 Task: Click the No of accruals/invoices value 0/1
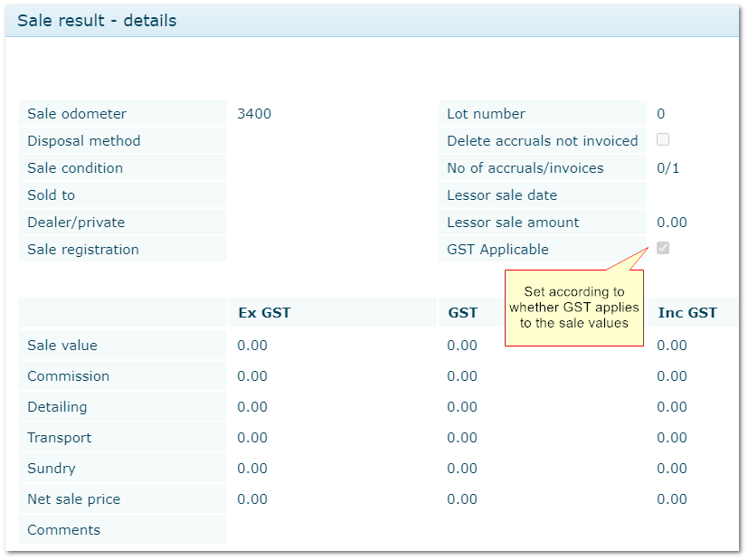[668, 168]
